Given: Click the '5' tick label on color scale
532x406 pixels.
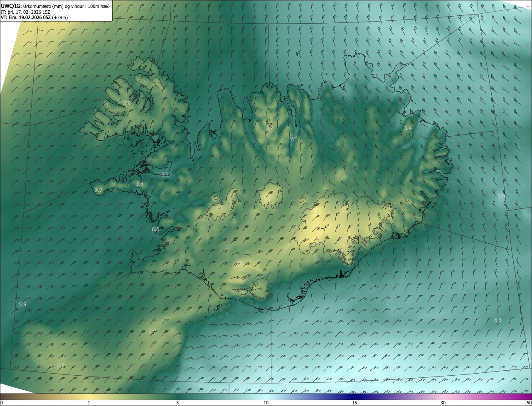Looking at the screenshot, I should 177,403.
